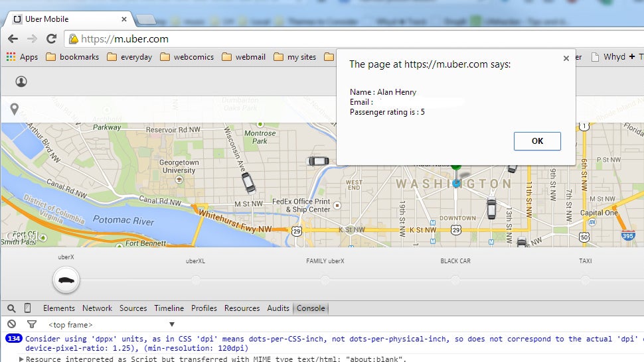
Task: Click the FedEx Office map marker
Action: pos(337,206)
